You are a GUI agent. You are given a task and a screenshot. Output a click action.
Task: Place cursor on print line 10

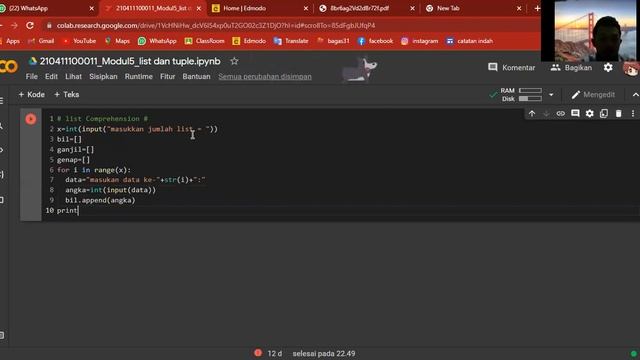[67, 210]
